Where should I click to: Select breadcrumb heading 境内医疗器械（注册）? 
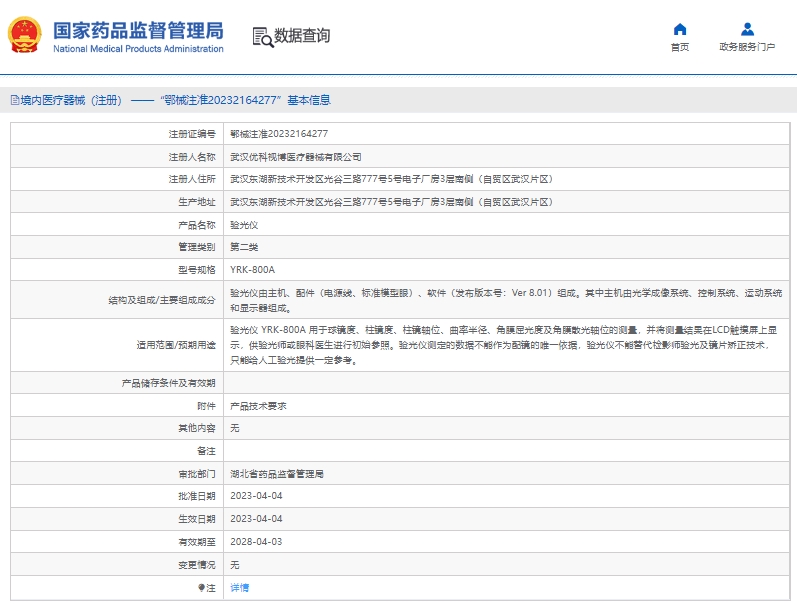(x=71, y=100)
